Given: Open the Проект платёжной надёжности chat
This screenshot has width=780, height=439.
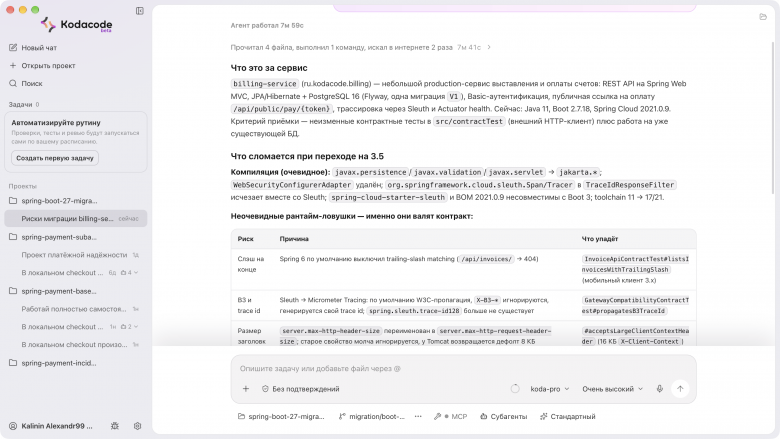Looking at the screenshot, I should click(74, 255).
